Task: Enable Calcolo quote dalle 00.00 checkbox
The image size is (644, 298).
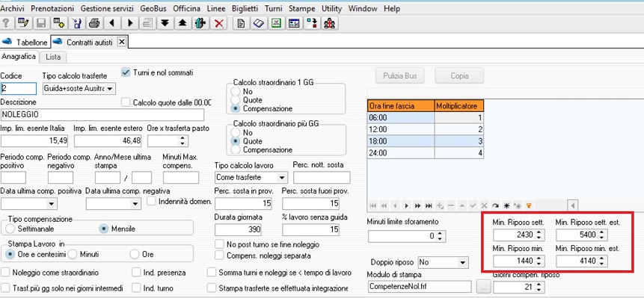Action: point(126,102)
